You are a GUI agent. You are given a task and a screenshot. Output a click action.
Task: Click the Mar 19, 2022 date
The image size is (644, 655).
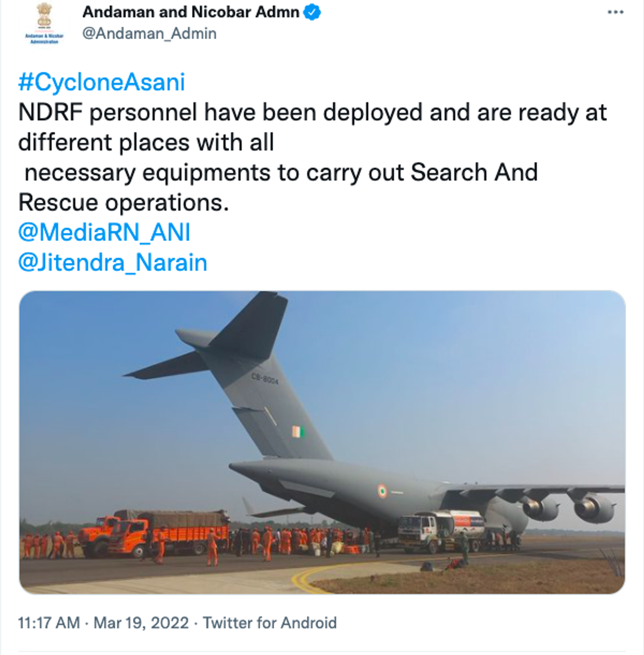[141, 623]
